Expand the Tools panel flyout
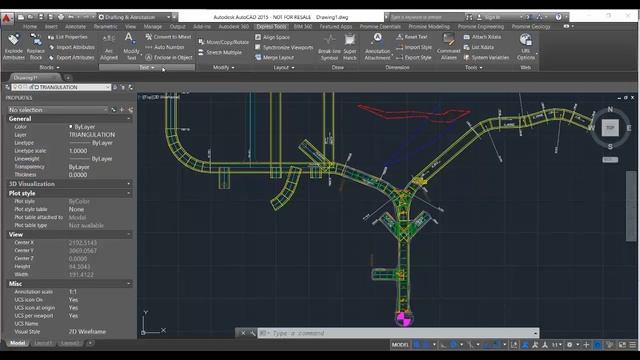640x360 pixels. 474,67
